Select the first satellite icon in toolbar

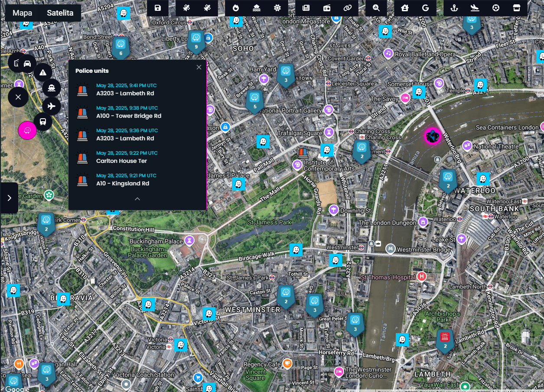[186, 8]
